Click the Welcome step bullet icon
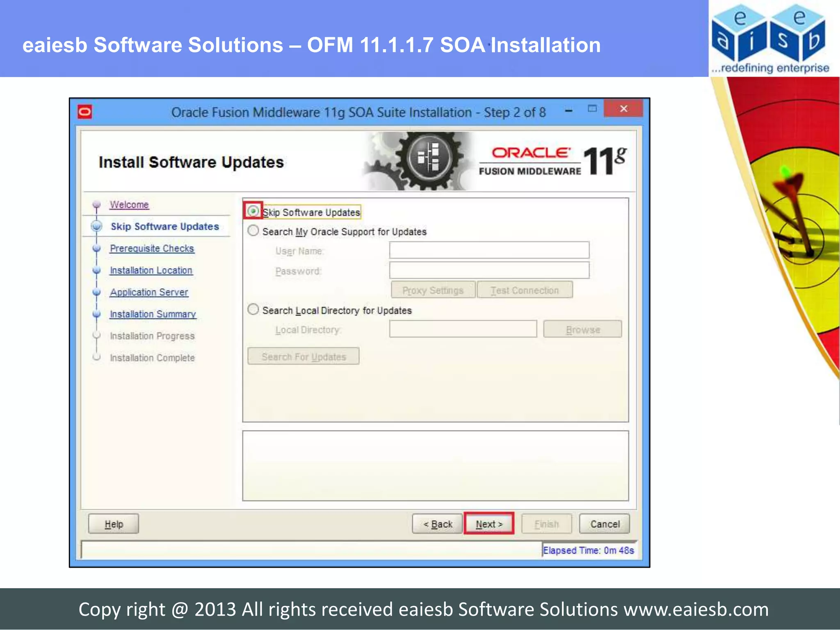840x630 pixels. pos(97,204)
